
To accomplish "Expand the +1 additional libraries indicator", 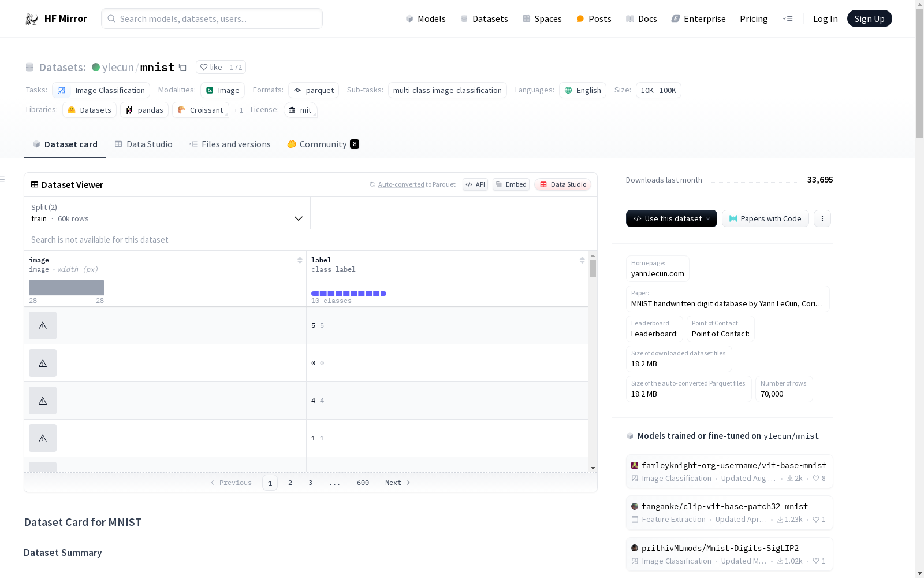I will 238,110.
